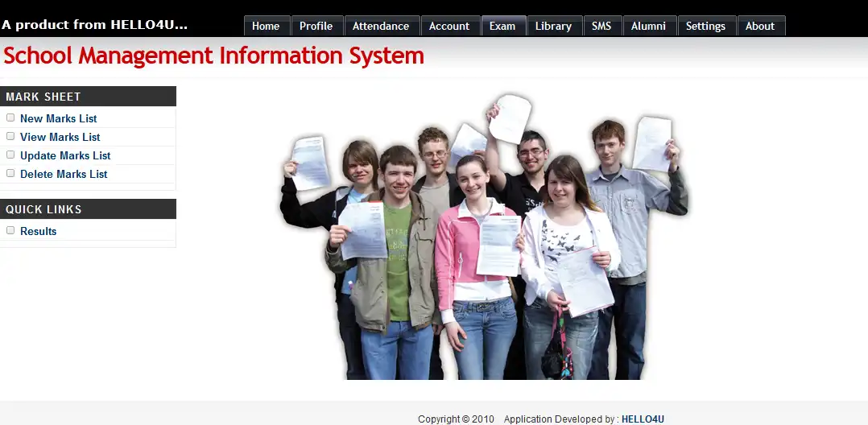Select the Exam tab
This screenshot has width=868, height=425.
click(x=502, y=26)
